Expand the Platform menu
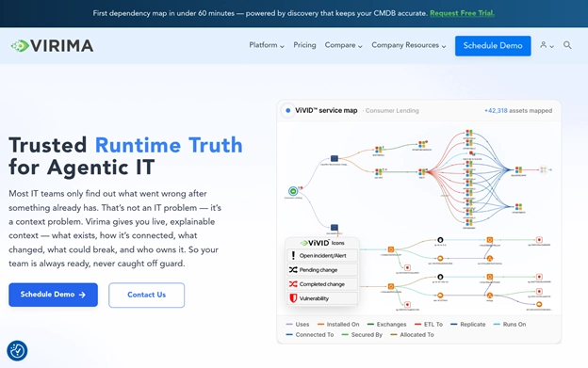This screenshot has width=588, height=368. tap(267, 45)
